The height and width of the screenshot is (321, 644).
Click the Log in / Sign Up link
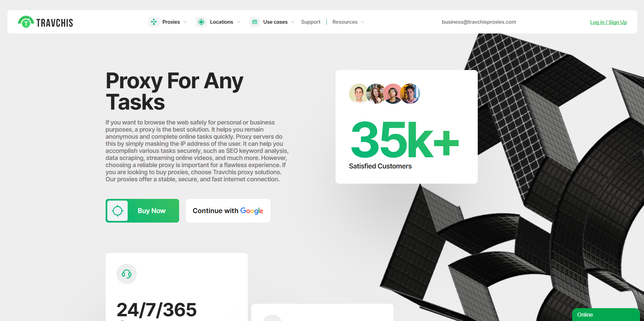[x=608, y=22]
